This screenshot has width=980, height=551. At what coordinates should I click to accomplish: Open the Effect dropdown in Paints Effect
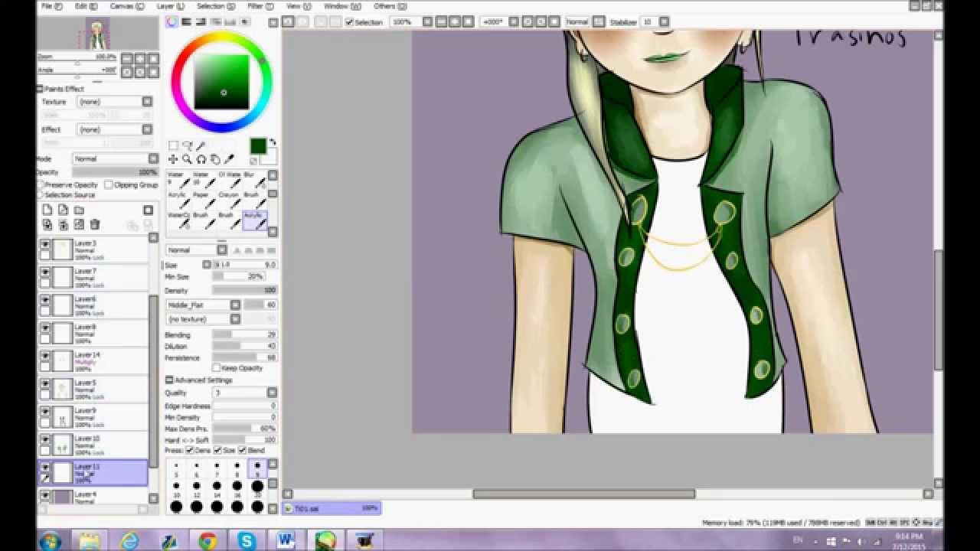pyautogui.click(x=147, y=129)
